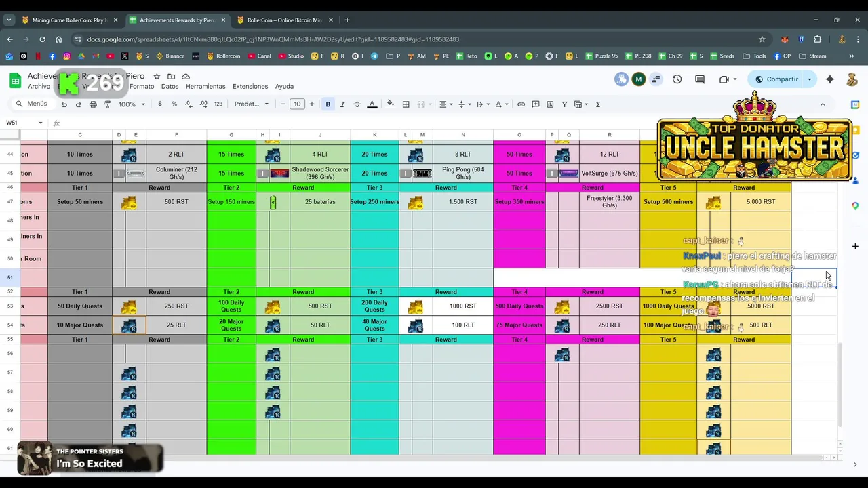Toggle bold formatting
Image resolution: width=868 pixels, height=488 pixels.
tap(328, 104)
